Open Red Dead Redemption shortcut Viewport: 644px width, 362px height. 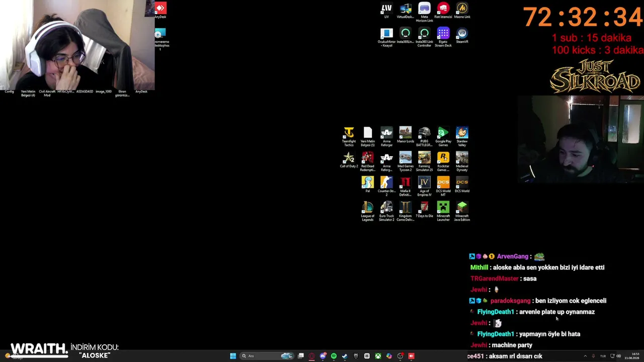(368, 162)
